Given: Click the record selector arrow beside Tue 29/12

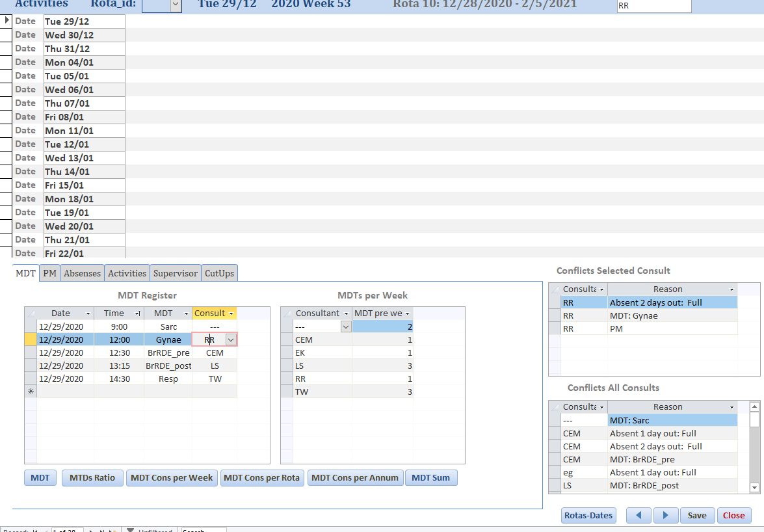Looking at the screenshot, I should click(7, 21).
